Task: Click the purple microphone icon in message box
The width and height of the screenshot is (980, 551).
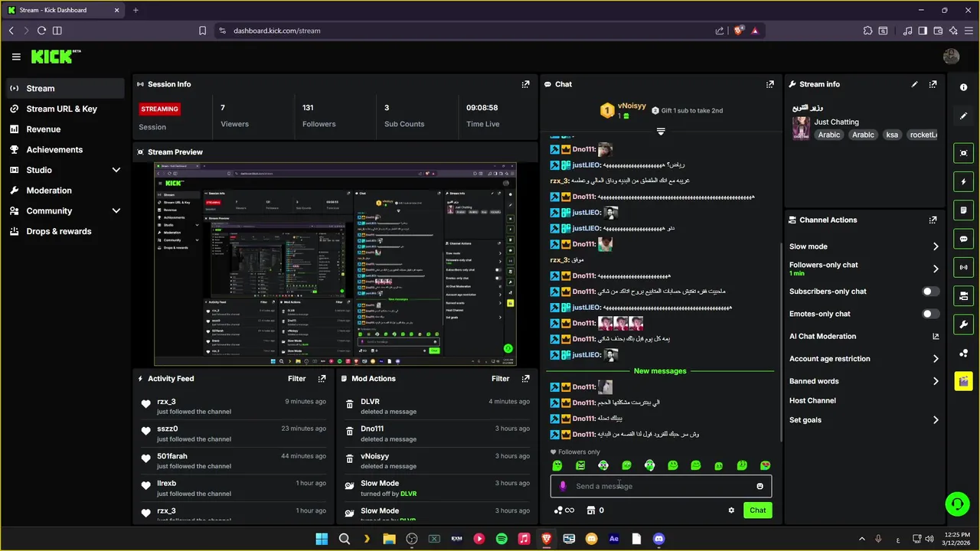Action: coord(563,486)
